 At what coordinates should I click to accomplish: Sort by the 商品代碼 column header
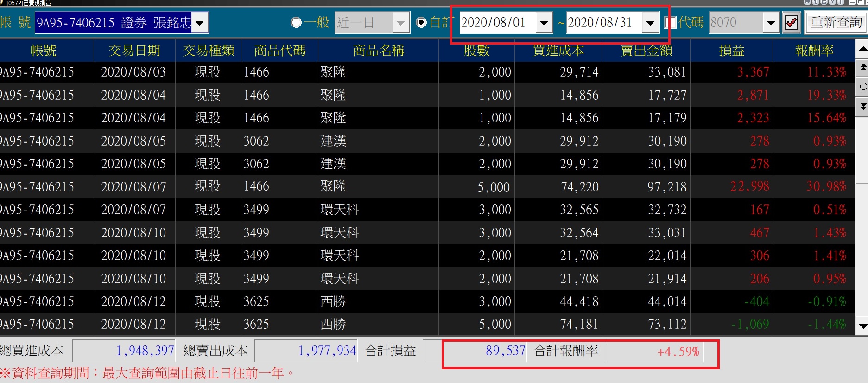[280, 50]
